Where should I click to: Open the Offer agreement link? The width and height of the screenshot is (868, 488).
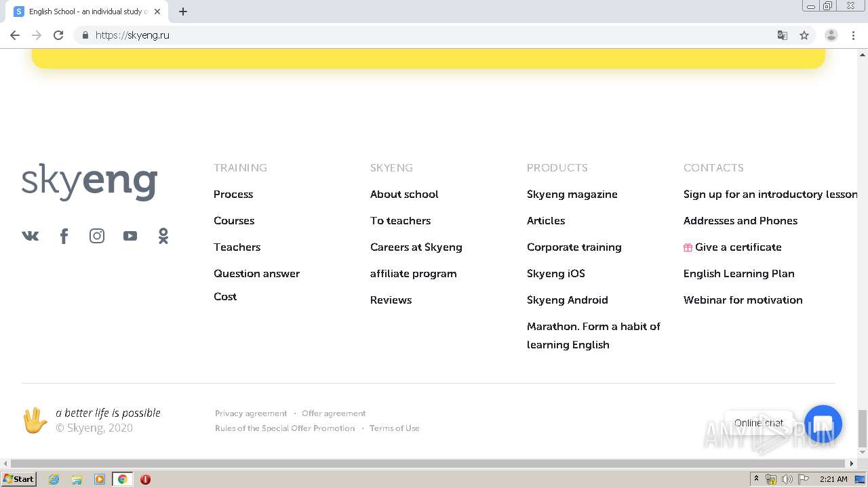(x=334, y=413)
